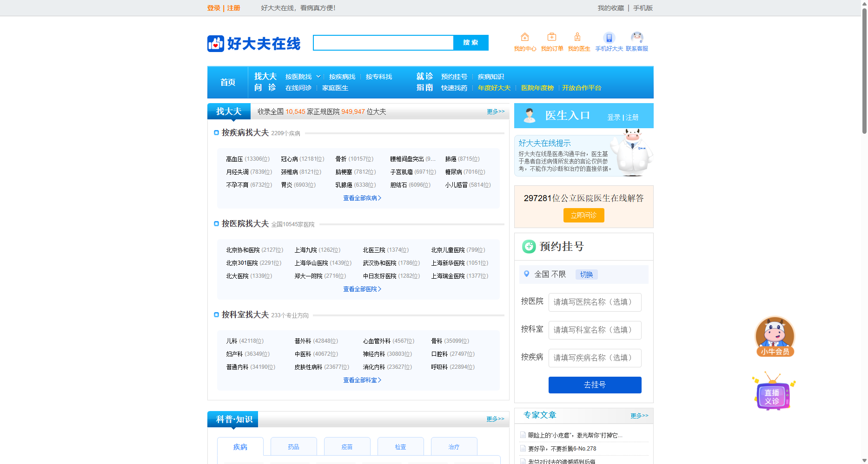Open 快速找药 navigation item
The width and height of the screenshot is (868, 464).
point(454,88)
